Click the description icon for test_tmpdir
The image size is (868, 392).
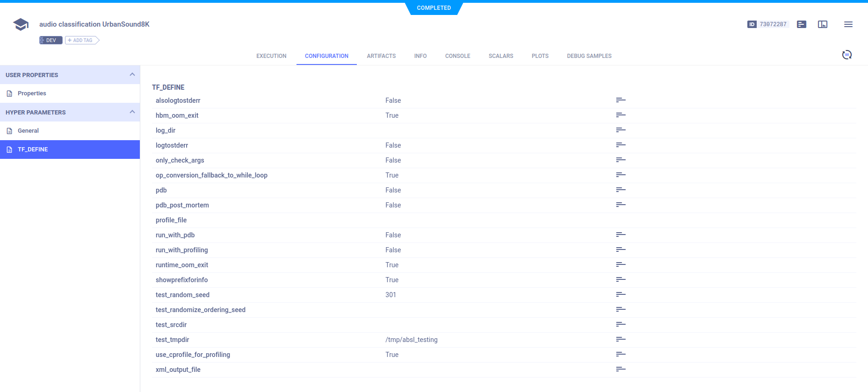[621, 340]
